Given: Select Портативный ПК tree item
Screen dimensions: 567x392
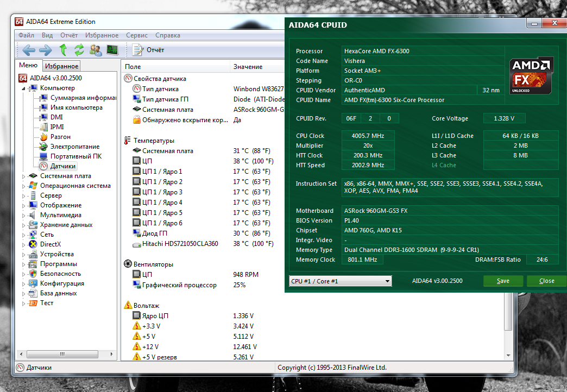Looking at the screenshot, I should click(76, 156).
